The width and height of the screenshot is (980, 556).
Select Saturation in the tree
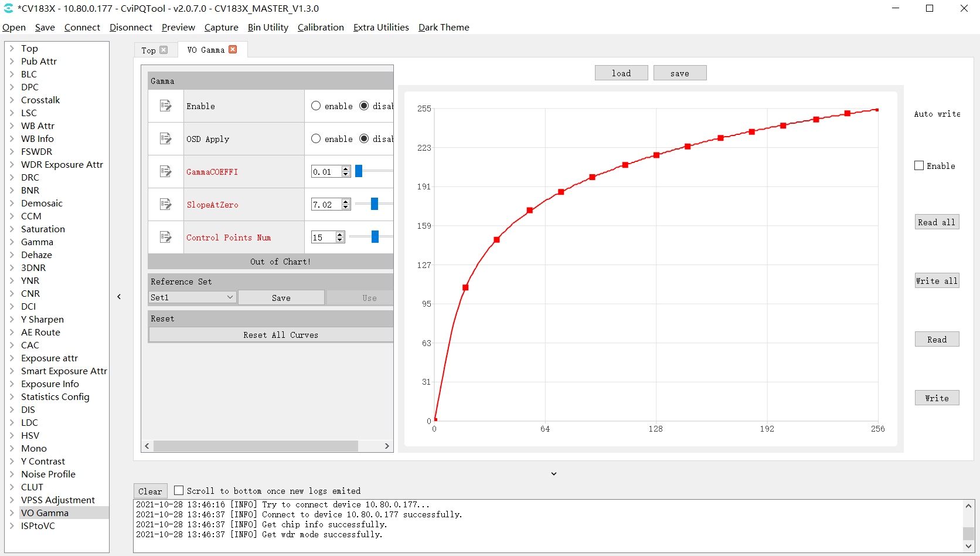[43, 229]
